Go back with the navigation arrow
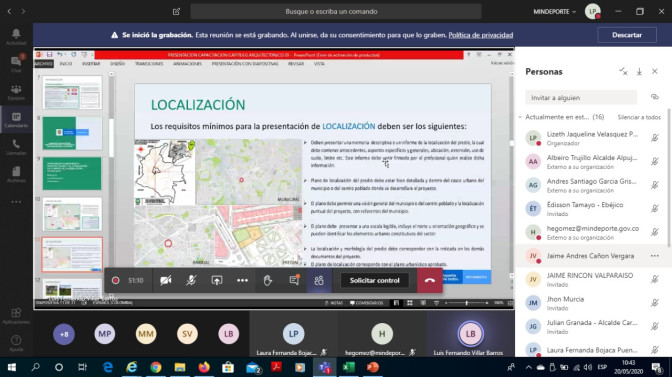Image resolution: width=672 pixels, height=377 pixels. point(9,12)
